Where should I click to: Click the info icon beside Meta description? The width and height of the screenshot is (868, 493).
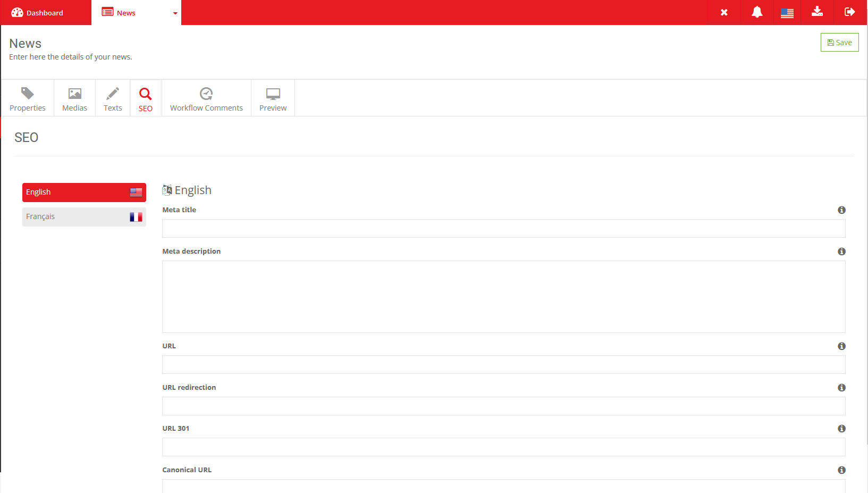click(841, 252)
